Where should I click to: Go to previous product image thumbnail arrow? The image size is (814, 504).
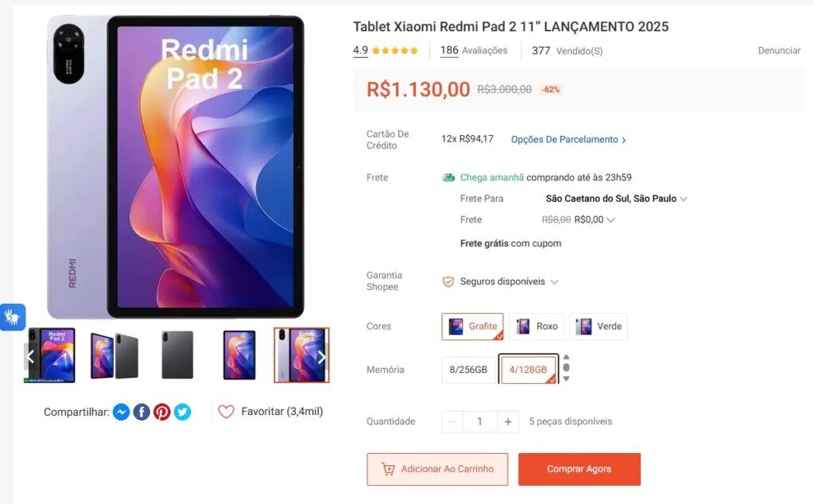(x=30, y=357)
